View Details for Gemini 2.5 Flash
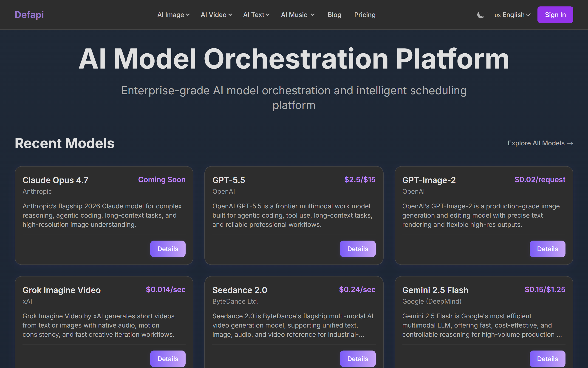 547,359
